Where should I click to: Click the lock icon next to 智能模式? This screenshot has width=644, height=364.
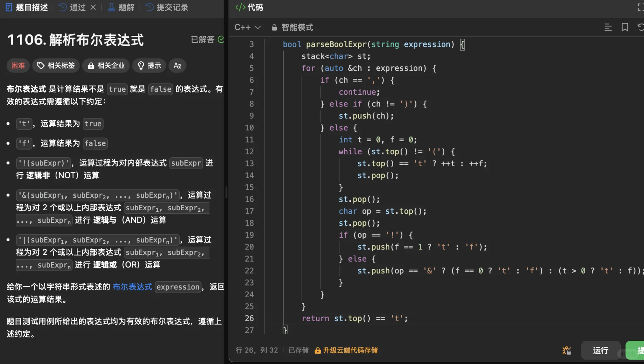pos(274,27)
